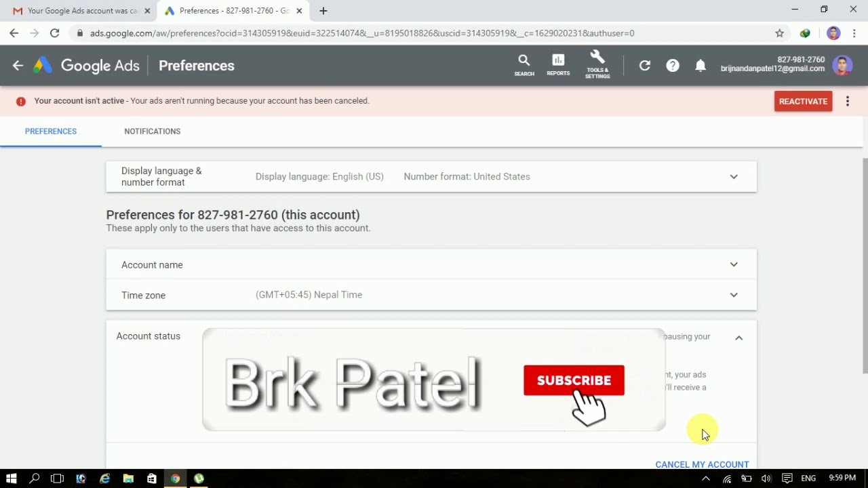Click Display language: English (US) text

(x=319, y=176)
